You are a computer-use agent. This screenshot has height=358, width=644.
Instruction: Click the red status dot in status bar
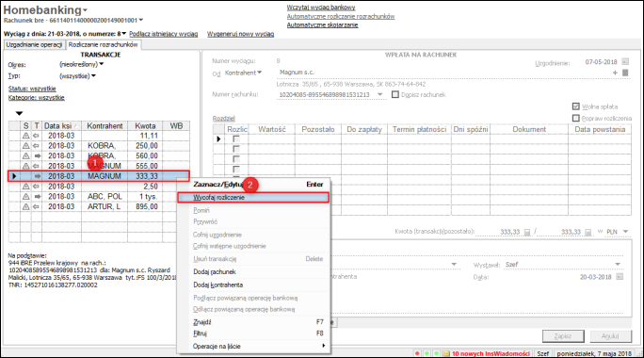click(x=417, y=353)
